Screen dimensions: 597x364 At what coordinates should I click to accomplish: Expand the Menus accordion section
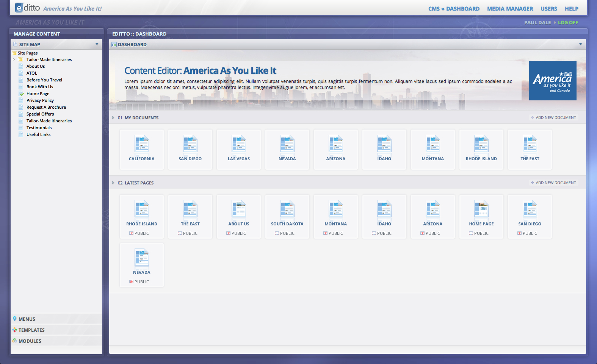pyautogui.click(x=56, y=319)
